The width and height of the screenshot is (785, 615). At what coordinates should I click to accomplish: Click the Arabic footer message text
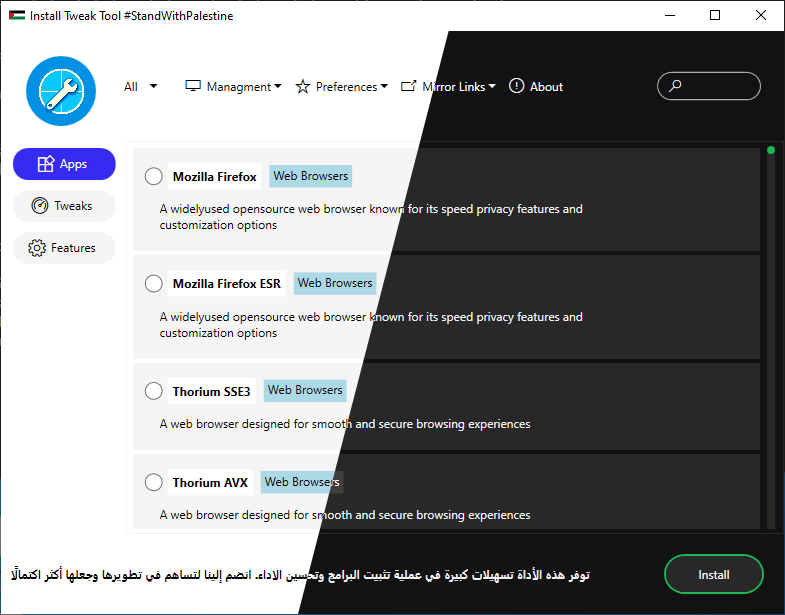[300, 574]
